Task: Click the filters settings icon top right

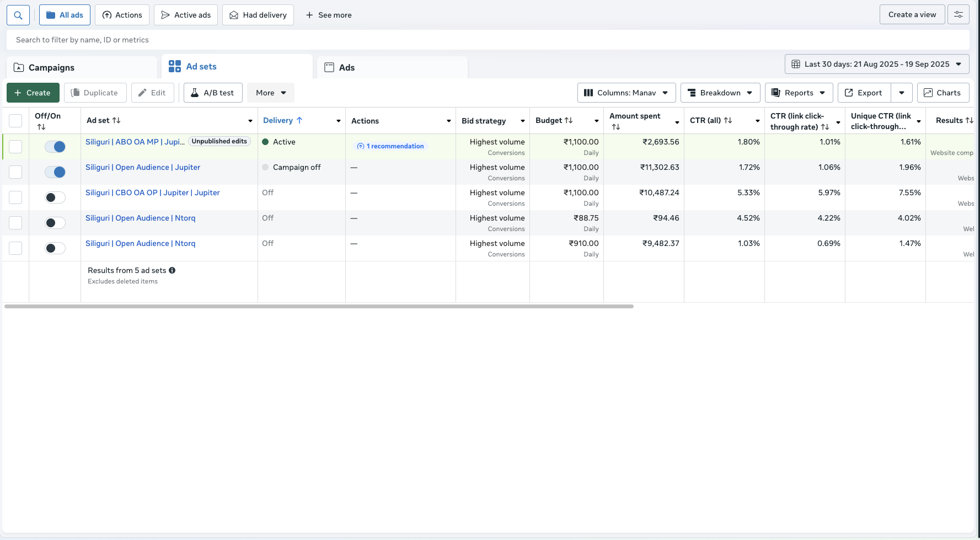Action: click(x=958, y=14)
